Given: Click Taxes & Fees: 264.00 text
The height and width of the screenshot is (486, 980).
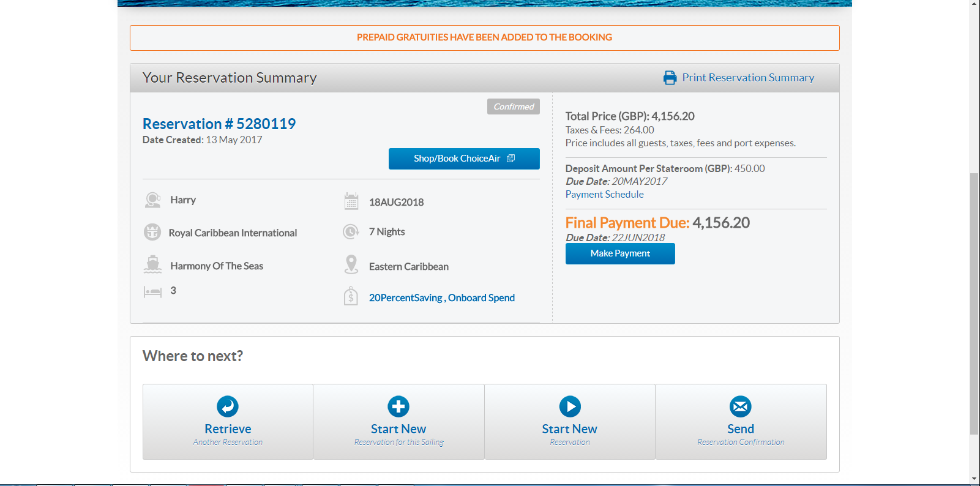Looking at the screenshot, I should click(610, 130).
